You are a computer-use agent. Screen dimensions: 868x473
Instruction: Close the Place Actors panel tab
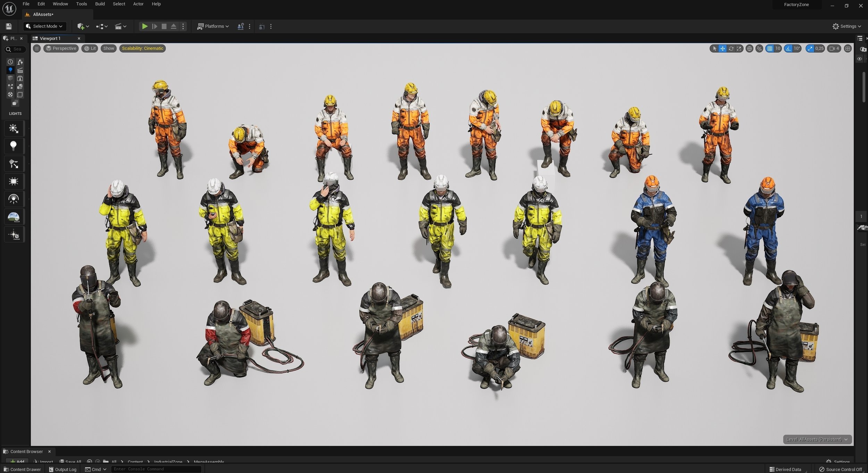pos(21,39)
